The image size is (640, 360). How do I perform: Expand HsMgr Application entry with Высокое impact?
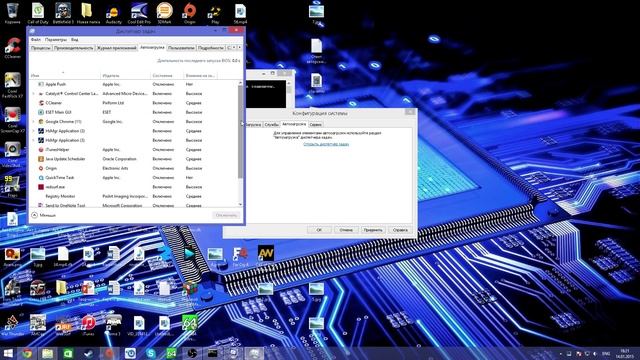pos(33,140)
